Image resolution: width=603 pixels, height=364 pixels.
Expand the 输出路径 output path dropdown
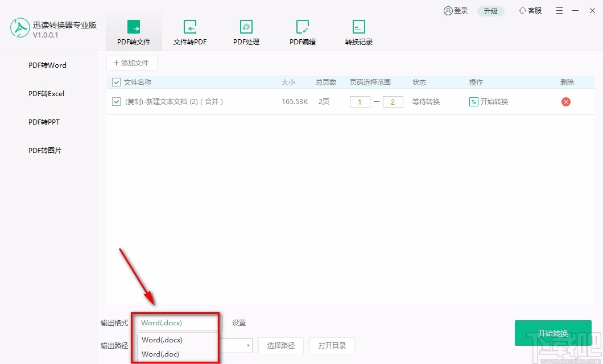(247, 345)
